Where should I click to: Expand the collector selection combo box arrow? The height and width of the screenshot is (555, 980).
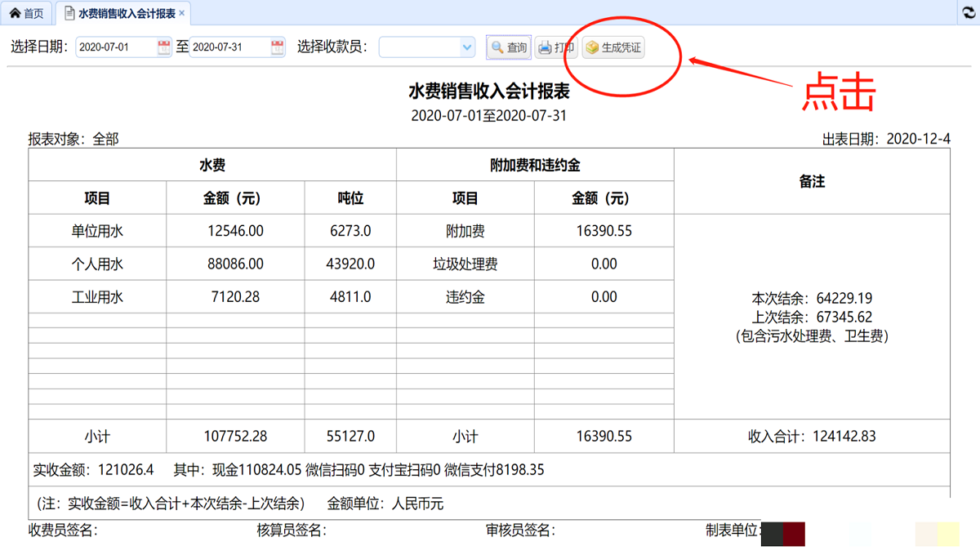coord(467,47)
